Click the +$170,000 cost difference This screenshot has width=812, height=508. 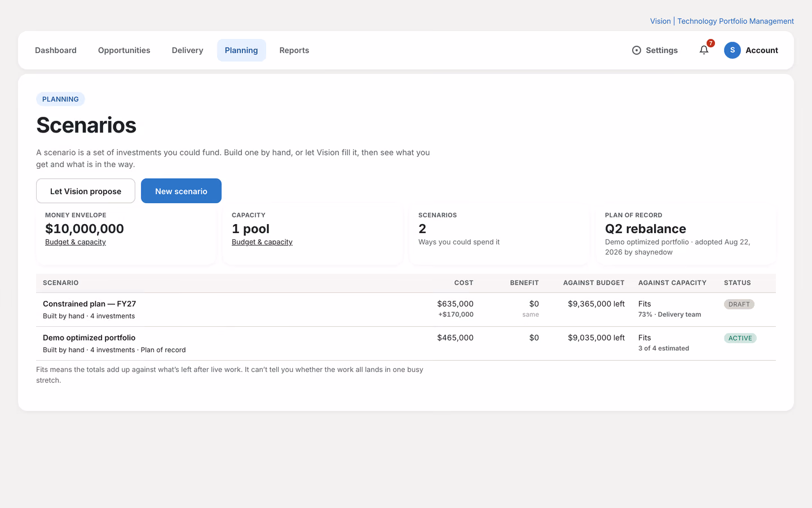[456, 314]
